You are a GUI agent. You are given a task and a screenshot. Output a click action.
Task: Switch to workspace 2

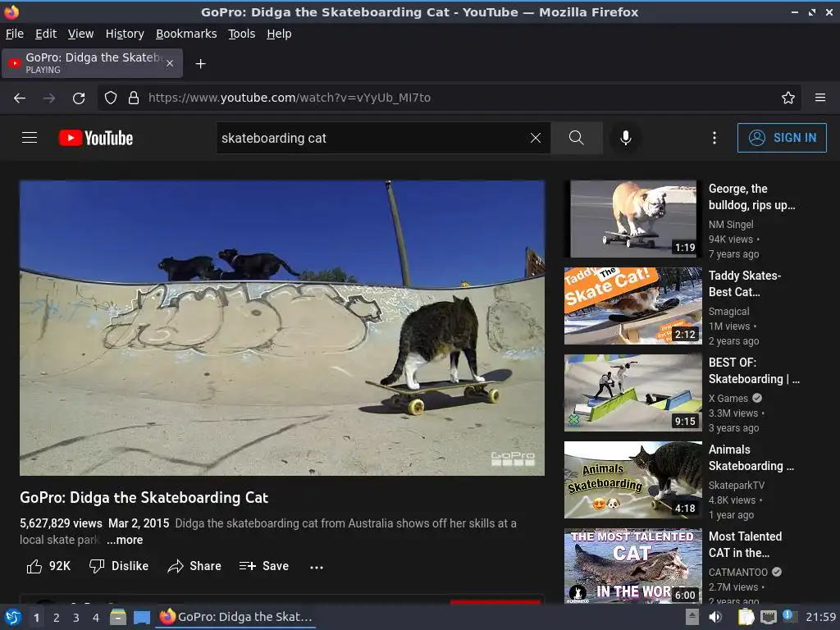coord(57,618)
